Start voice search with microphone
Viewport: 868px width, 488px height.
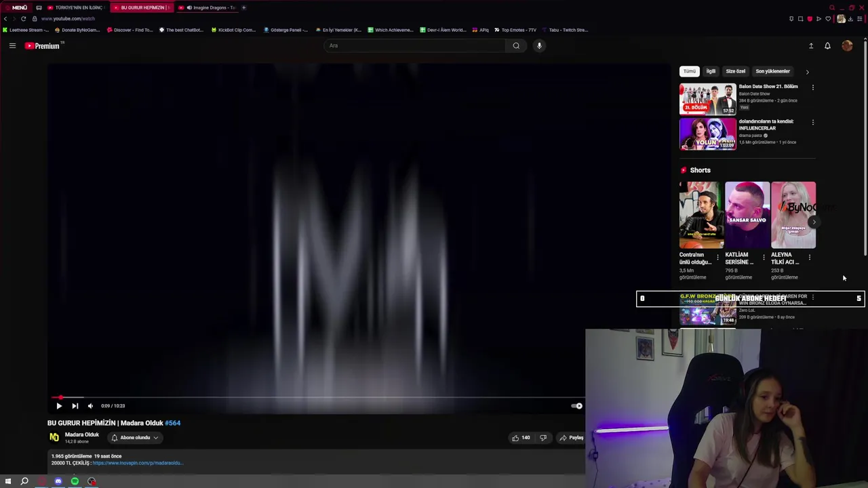[539, 45]
